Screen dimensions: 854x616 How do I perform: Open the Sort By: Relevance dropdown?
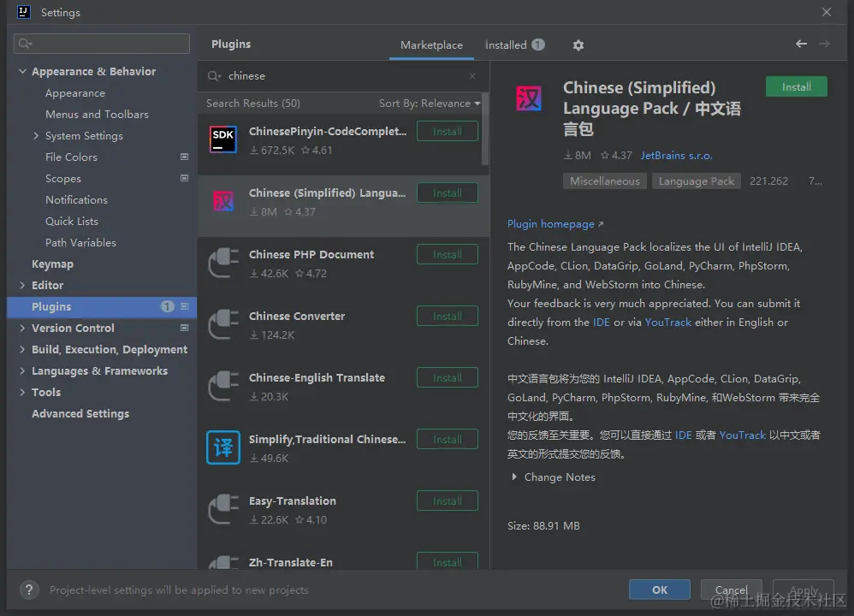tap(430, 104)
